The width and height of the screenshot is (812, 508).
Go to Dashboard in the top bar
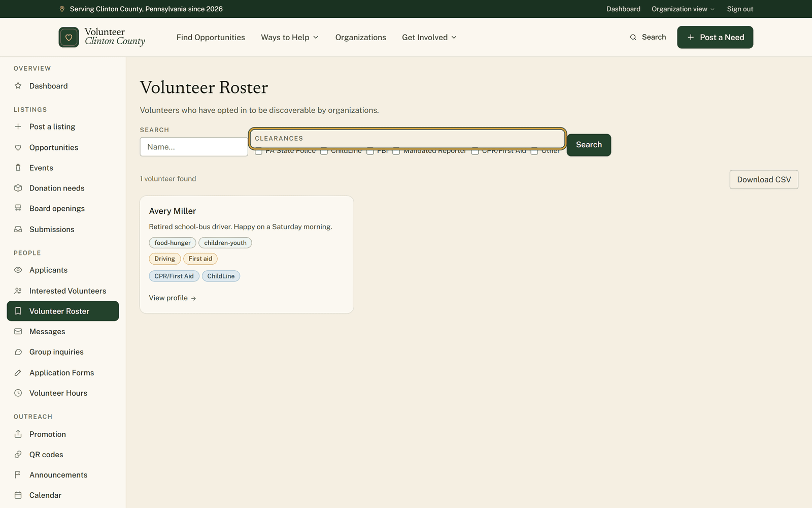(x=623, y=9)
